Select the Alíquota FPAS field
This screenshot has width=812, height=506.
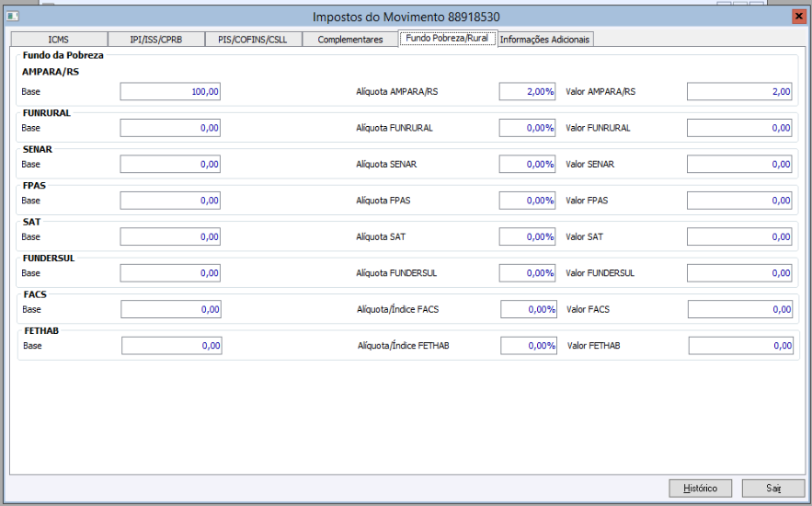click(x=527, y=201)
